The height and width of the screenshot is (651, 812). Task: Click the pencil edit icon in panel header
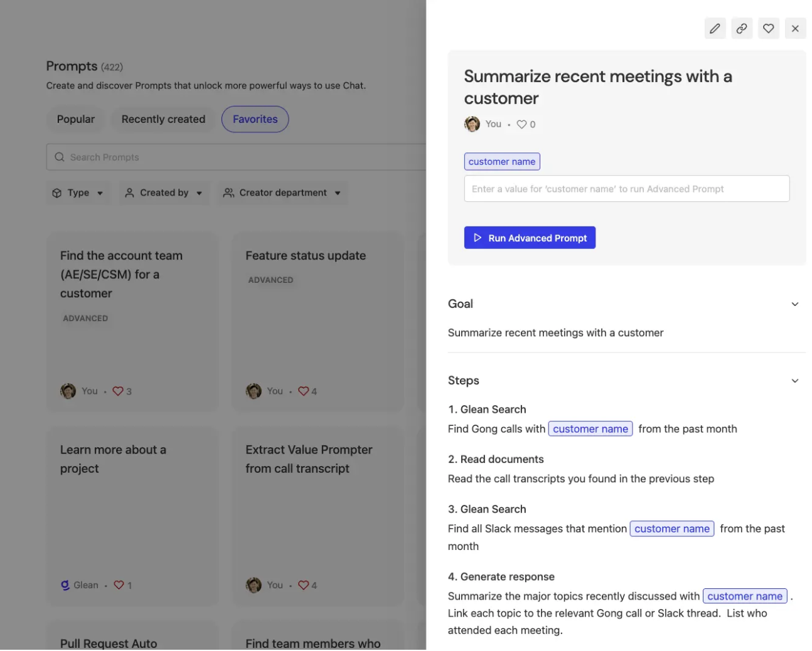click(715, 28)
